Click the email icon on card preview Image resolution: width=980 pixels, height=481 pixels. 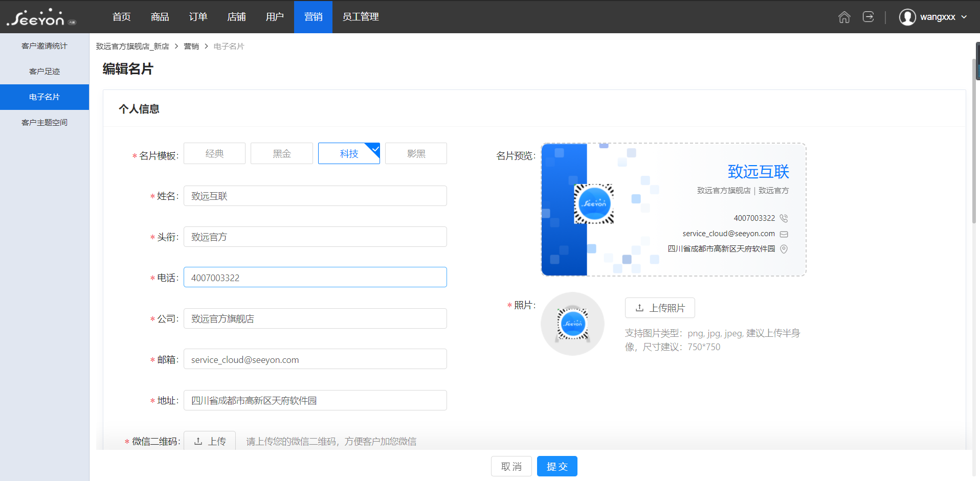[784, 234]
